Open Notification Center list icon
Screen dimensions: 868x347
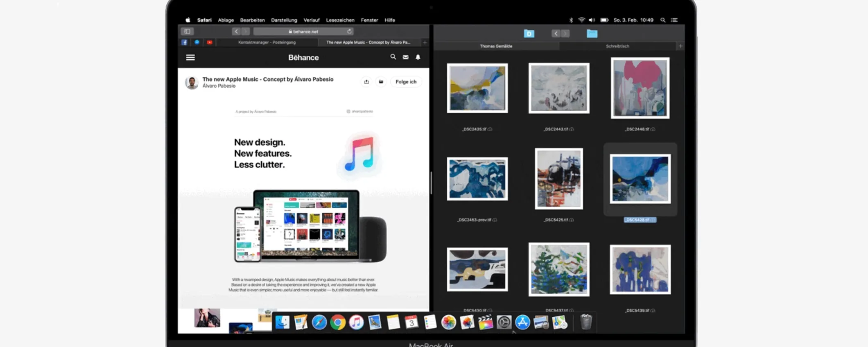[674, 20]
